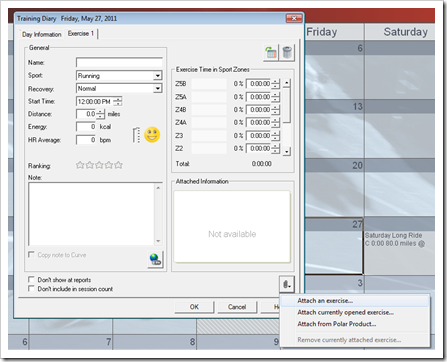Click the Energy kcal field
Screen dimensions: 447x362
pos(86,127)
